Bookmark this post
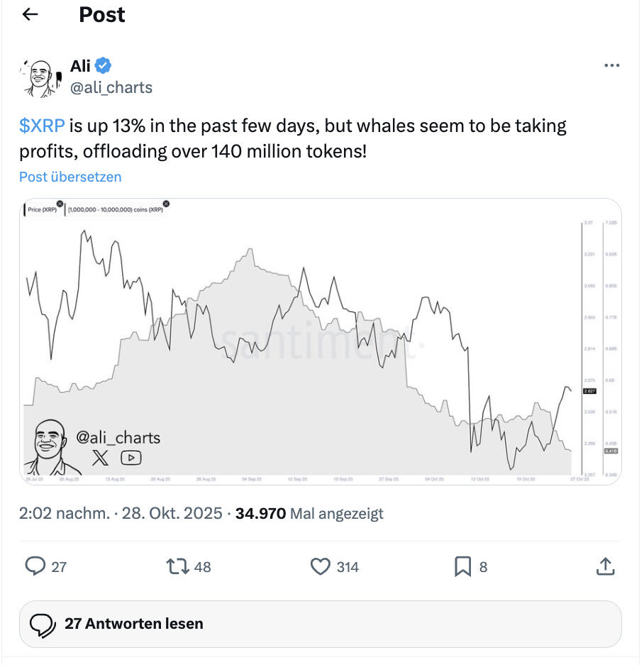 pyautogui.click(x=463, y=567)
